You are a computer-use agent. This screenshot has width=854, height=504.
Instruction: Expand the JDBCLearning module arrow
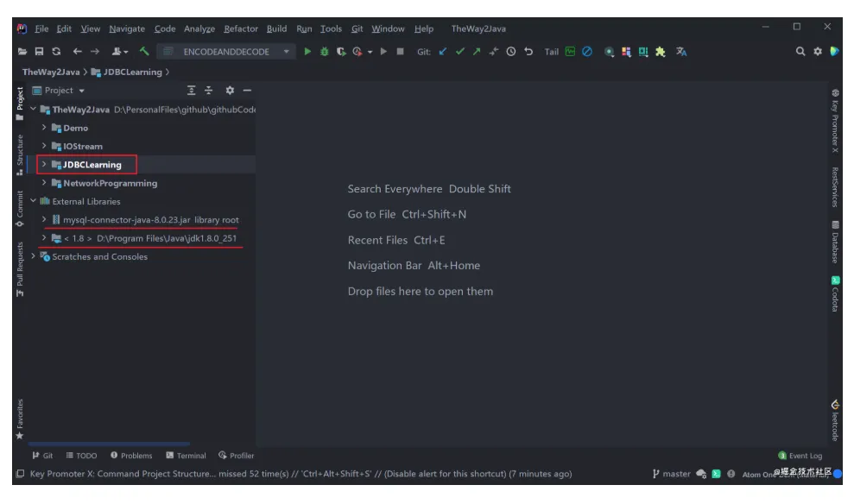(44, 164)
